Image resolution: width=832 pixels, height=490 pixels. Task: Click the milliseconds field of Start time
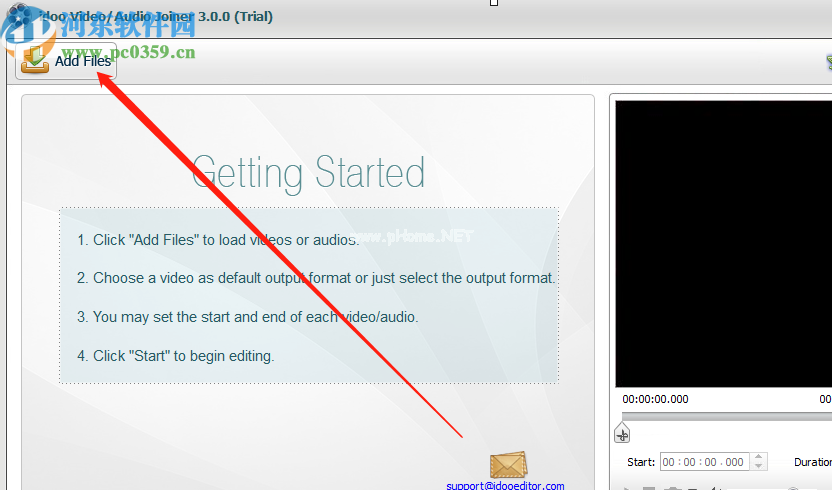point(734,462)
